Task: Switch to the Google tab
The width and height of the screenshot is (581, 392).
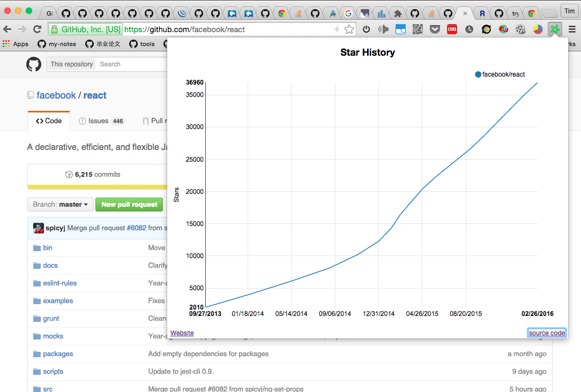Action: click(x=348, y=14)
